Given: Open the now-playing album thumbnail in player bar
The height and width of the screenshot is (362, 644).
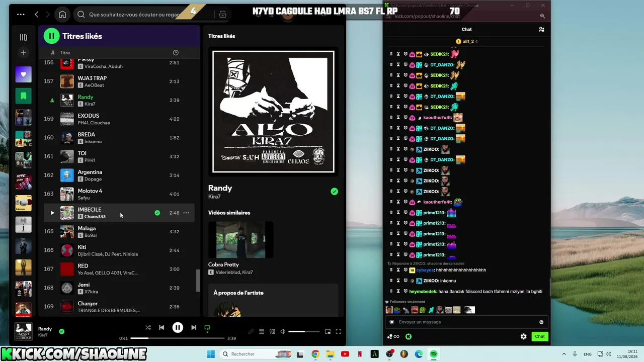Looking at the screenshot, I should click(x=23, y=331).
